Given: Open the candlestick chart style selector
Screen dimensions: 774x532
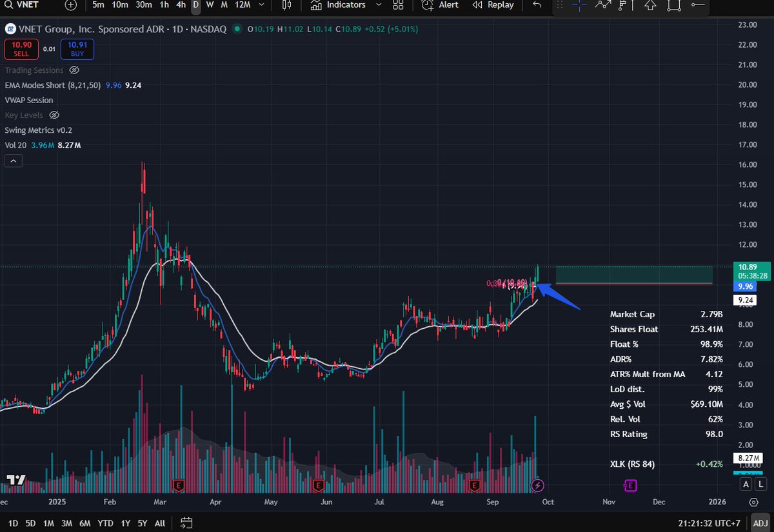Looking at the screenshot, I should click(286, 5).
